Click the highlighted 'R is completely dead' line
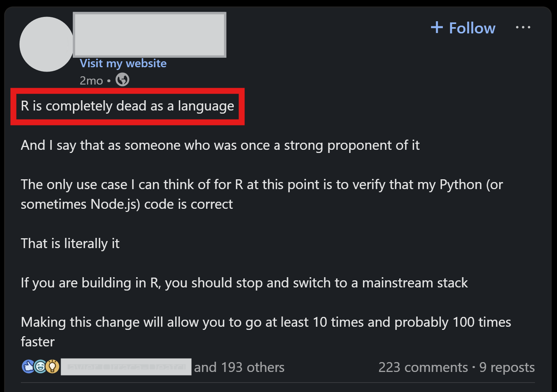Screen dimensions: 557x392 pos(127,106)
